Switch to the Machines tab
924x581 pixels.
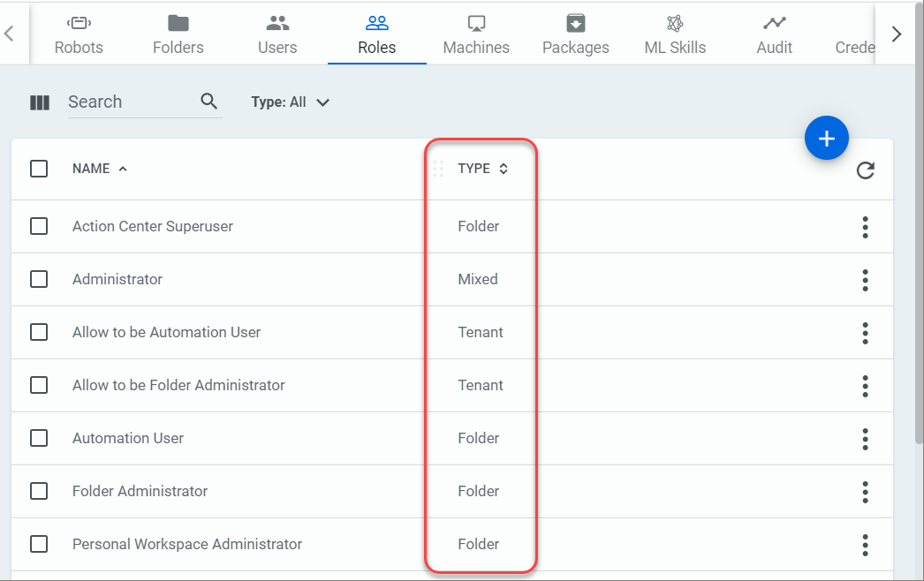point(476,35)
